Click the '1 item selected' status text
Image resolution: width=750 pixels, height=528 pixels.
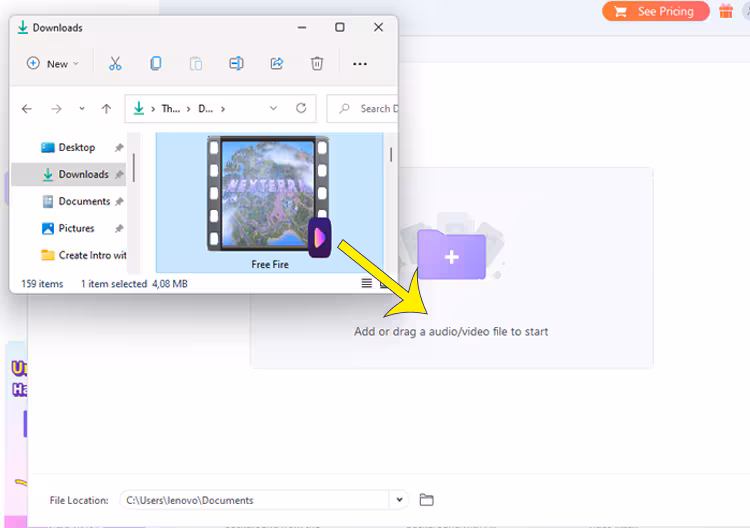(114, 284)
